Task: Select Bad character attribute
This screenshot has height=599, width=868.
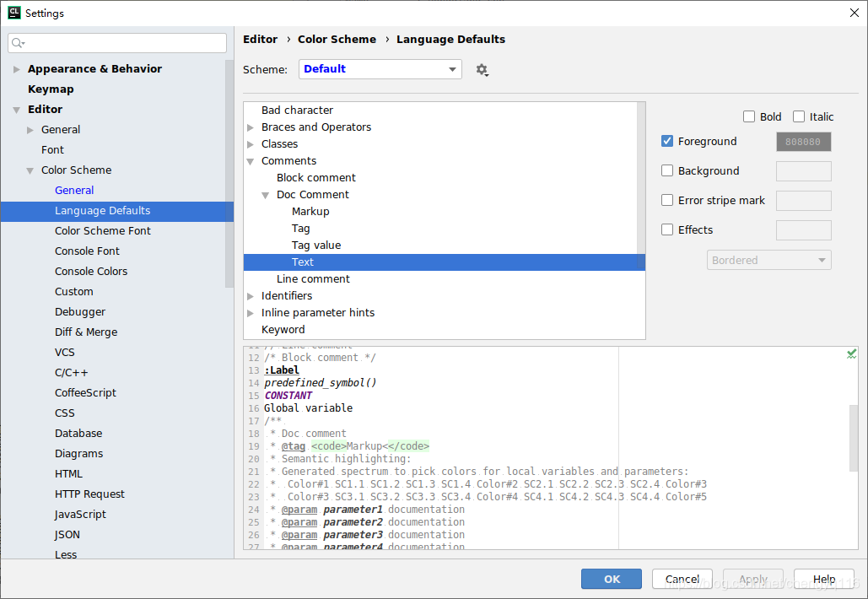Action: pyautogui.click(x=297, y=111)
